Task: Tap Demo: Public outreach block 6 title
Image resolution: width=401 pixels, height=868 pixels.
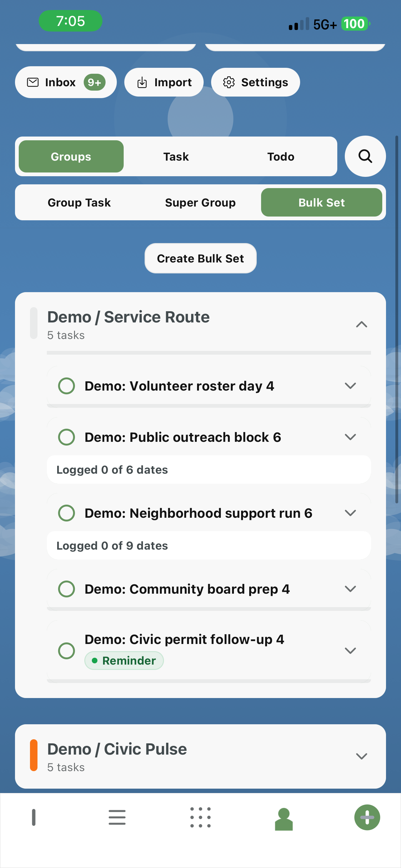Action: tap(182, 437)
